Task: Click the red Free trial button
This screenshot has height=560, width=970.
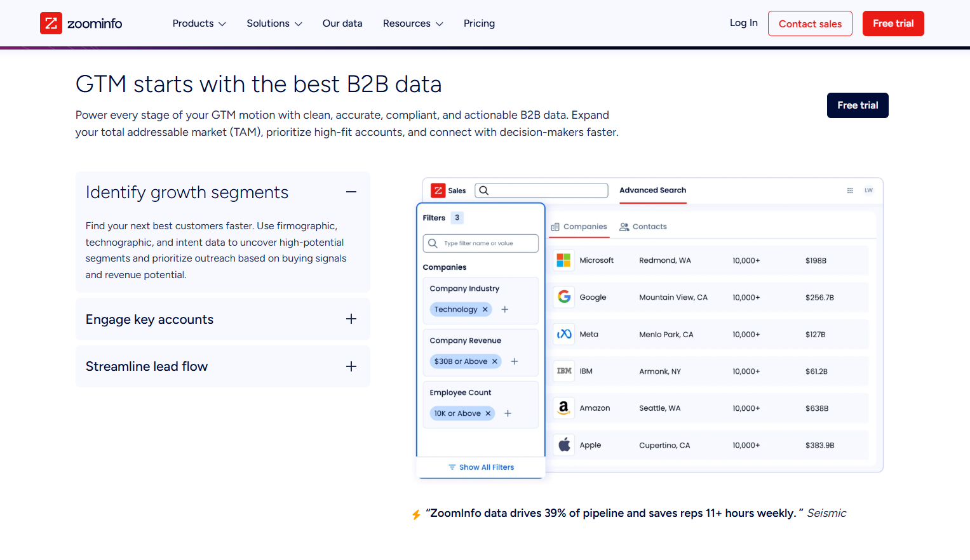Action: (893, 23)
